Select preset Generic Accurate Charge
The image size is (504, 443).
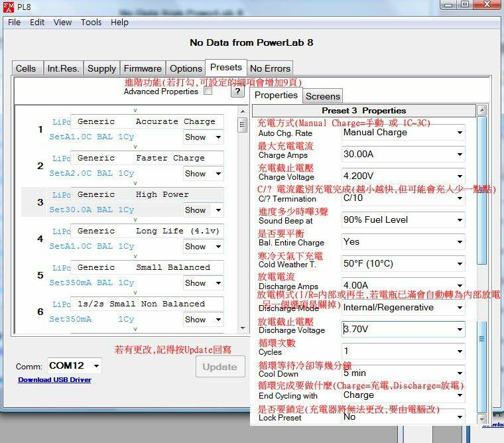coord(147,121)
